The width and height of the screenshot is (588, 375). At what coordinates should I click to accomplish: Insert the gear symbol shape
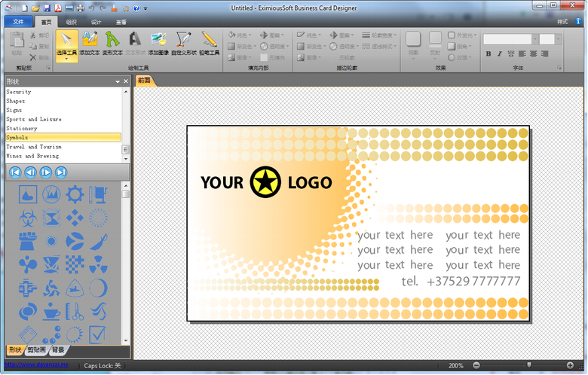coord(75,194)
